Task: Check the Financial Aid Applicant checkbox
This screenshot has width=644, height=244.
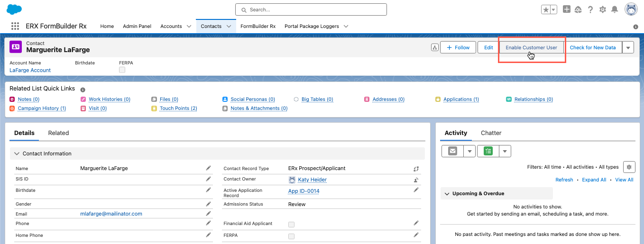Action: tap(291, 224)
